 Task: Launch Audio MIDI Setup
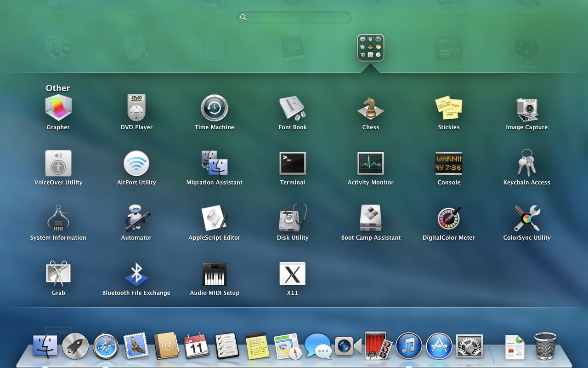pos(215,274)
